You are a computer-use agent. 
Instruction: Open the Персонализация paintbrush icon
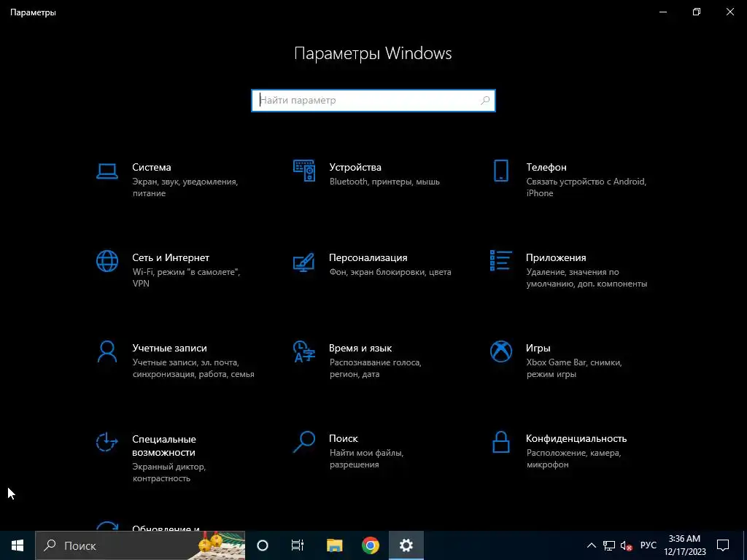click(x=304, y=262)
